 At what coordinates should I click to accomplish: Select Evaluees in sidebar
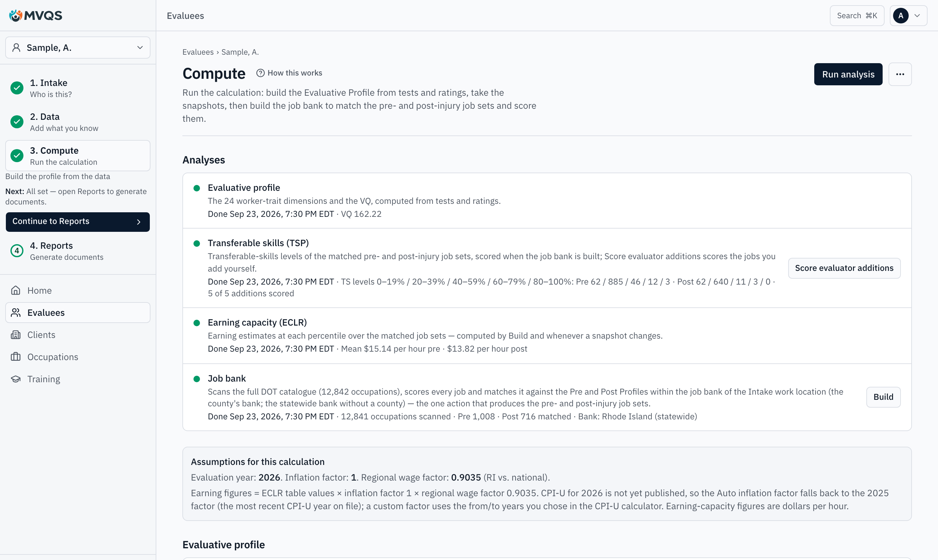point(78,313)
